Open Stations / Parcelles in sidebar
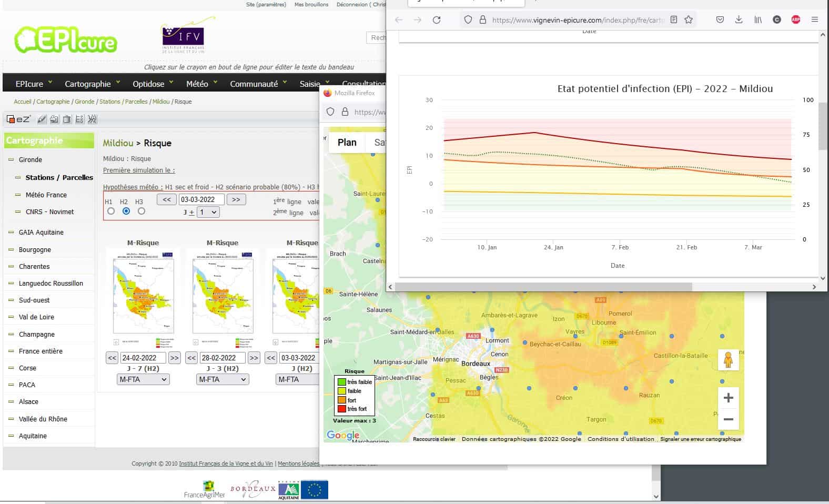829x504 pixels. 59,177
